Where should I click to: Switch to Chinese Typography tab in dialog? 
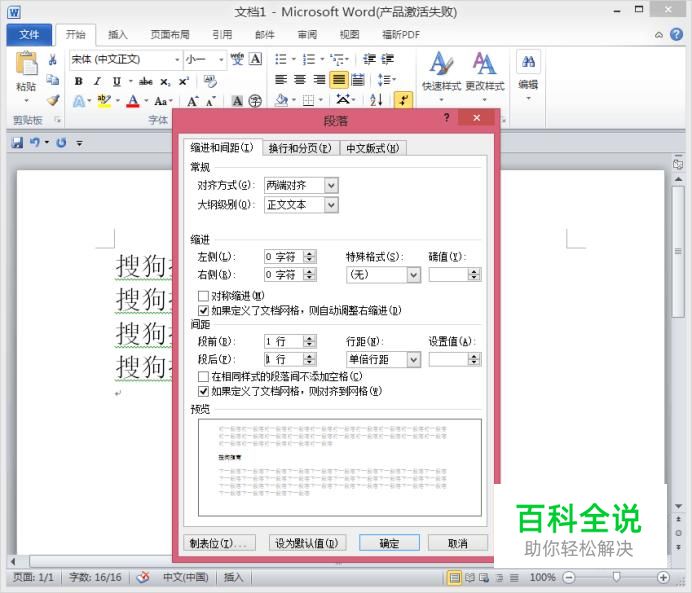coord(372,148)
